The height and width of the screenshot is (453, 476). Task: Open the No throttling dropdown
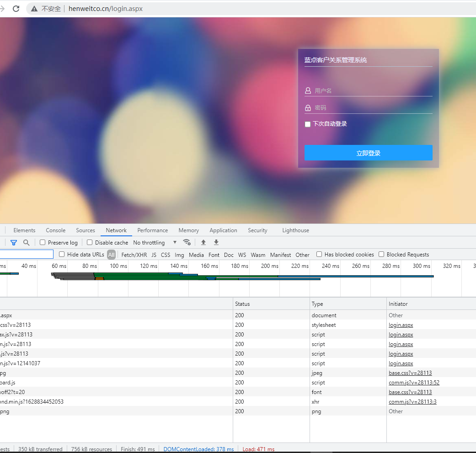coord(155,243)
